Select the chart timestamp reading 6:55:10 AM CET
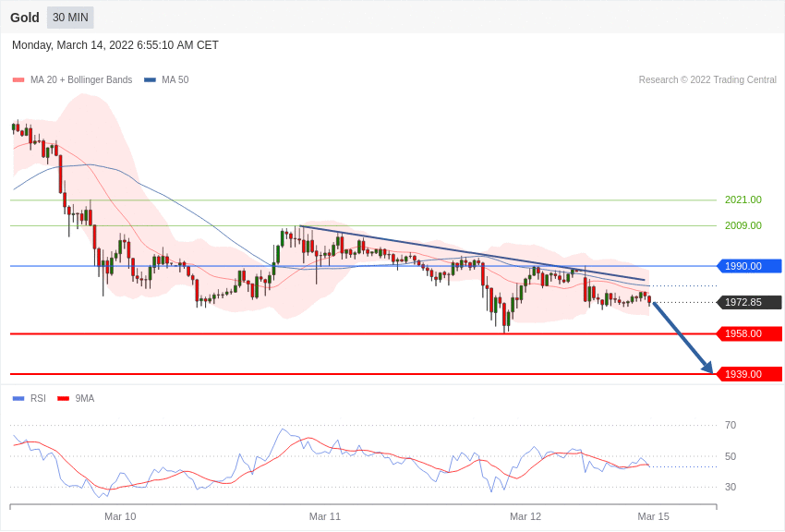The width and height of the screenshot is (785, 532). click(x=115, y=45)
